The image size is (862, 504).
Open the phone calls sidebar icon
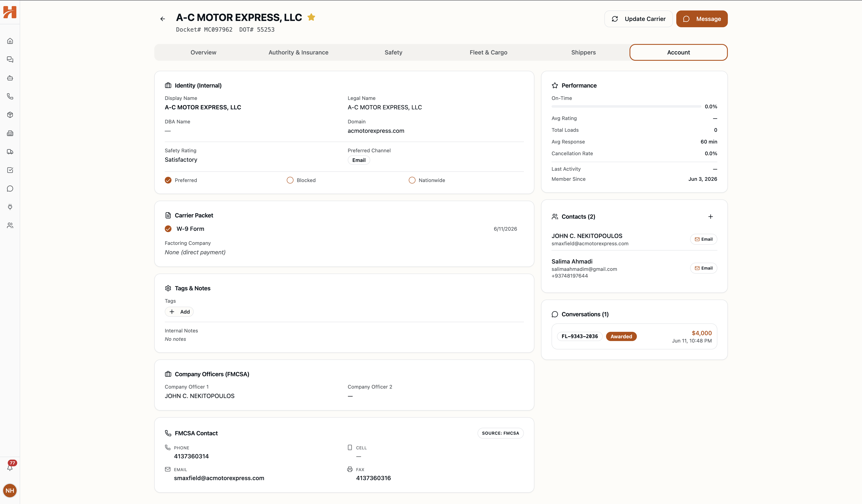click(x=10, y=96)
